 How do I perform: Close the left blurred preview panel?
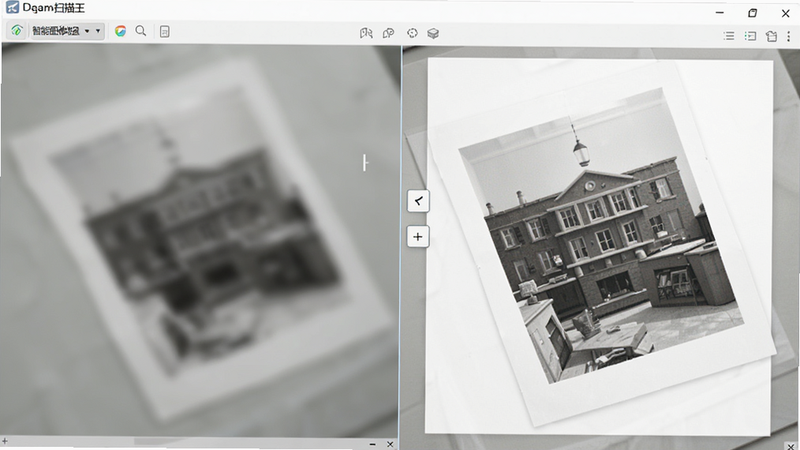click(390, 444)
